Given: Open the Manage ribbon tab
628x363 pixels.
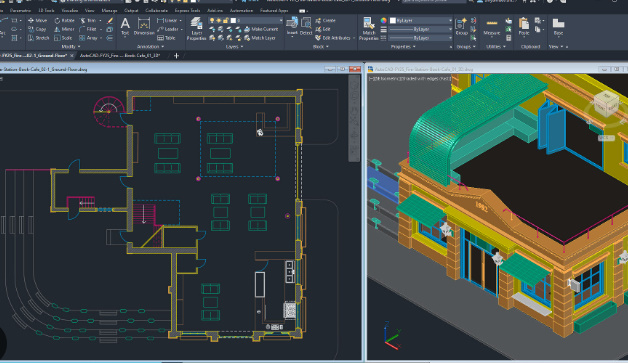Looking at the screenshot, I should (x=109, y=10).
